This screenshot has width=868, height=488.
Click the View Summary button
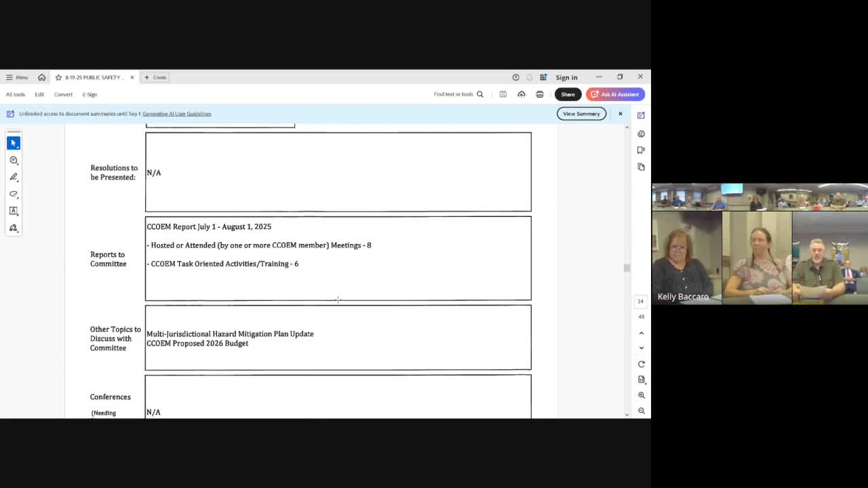click(x=581, y=114)
